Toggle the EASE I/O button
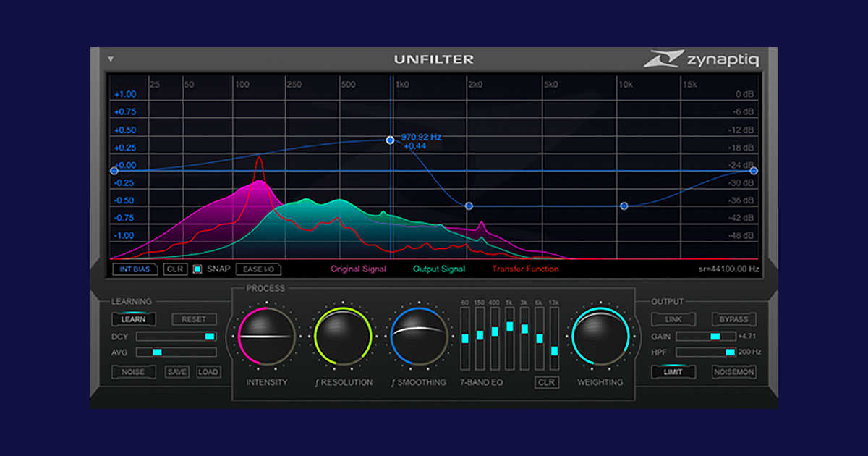 point(258,269)
